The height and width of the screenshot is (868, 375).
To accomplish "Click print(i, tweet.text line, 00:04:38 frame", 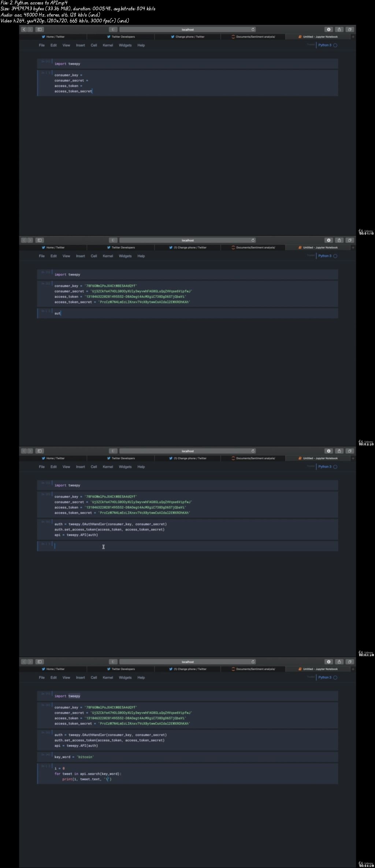I will coord(87,779).
